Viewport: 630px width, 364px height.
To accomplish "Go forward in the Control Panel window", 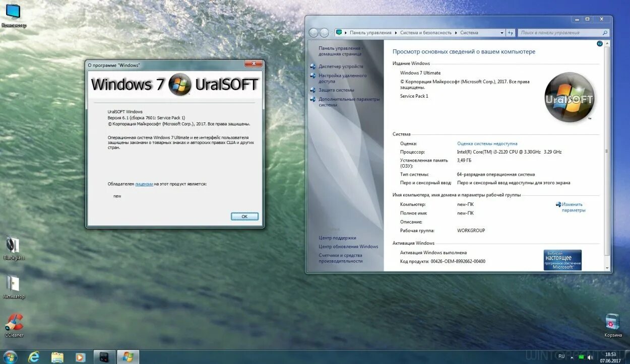I will [x=324, y=33].
